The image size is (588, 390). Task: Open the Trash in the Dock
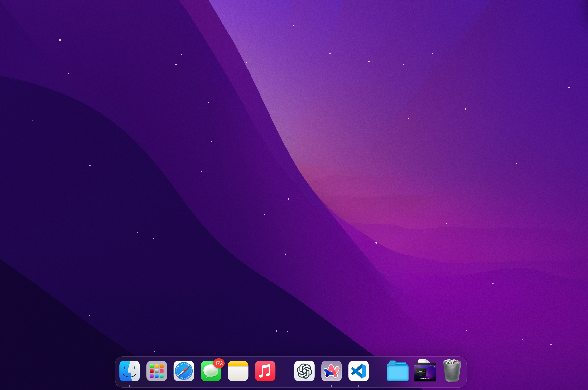point(452,370)
